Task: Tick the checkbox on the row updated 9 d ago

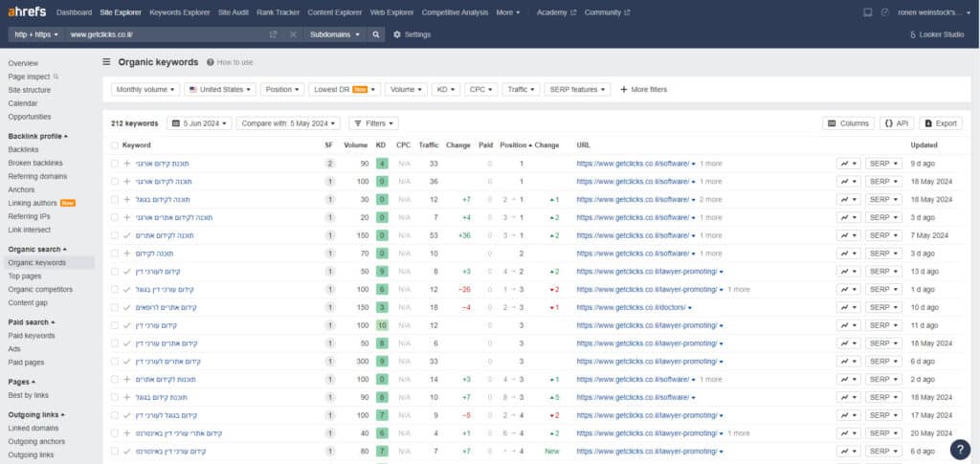Action: tap(115, 164)
